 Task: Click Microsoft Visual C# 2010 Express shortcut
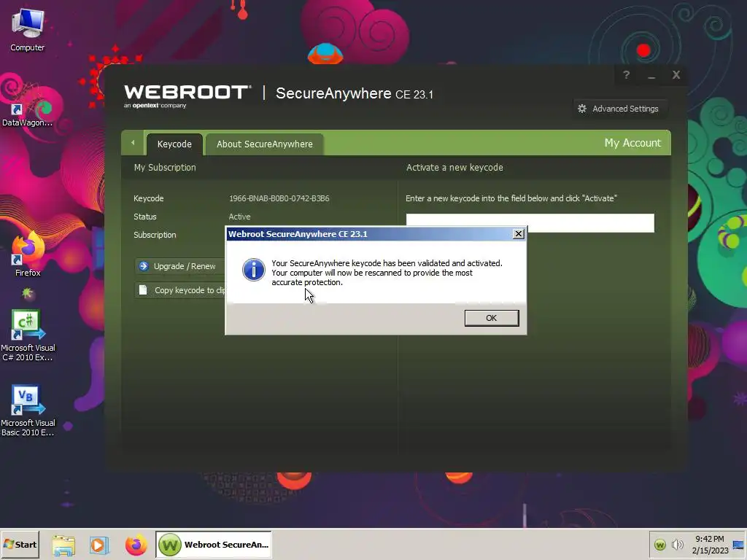point(28,335)
